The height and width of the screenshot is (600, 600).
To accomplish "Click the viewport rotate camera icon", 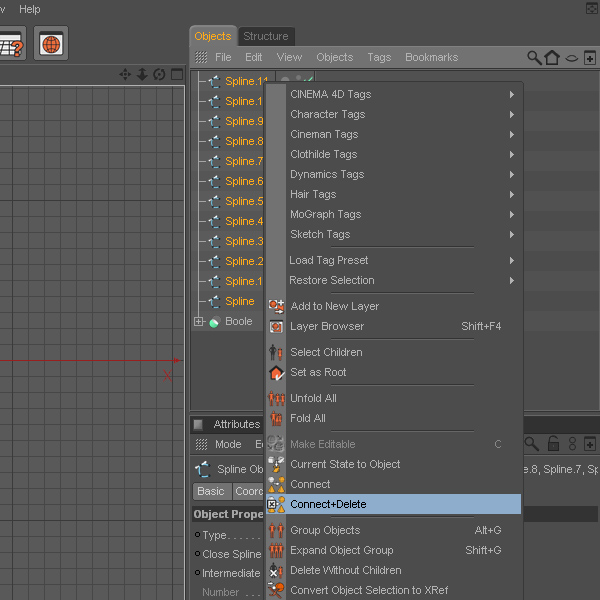I will [159, 74].
